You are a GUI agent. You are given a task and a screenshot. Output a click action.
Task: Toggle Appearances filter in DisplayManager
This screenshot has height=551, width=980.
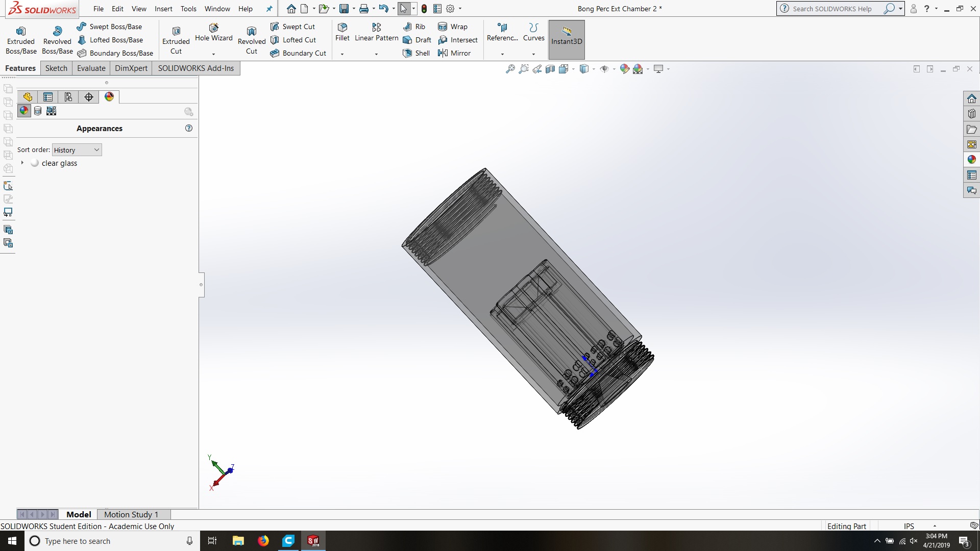click(x=24, y=111)
